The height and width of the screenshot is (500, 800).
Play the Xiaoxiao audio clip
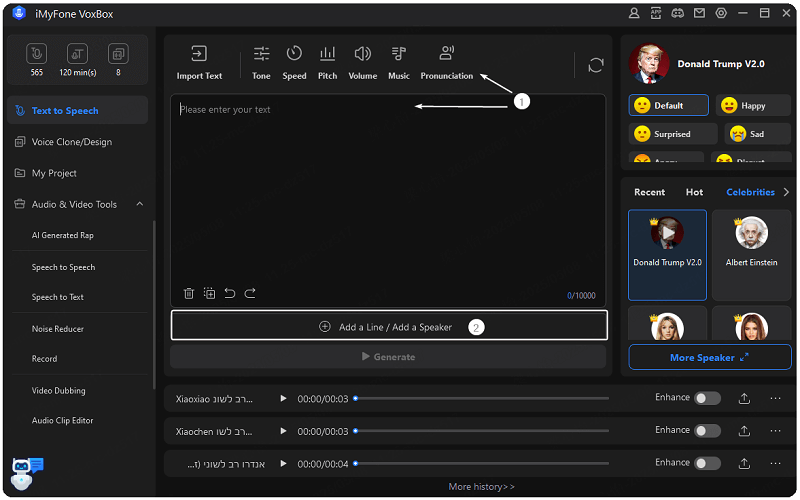point(283,398)
